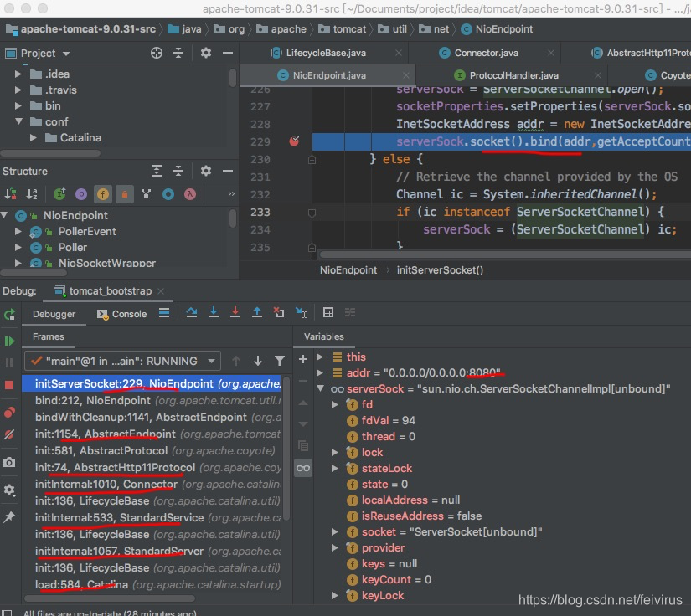Open the Structure panel settings gear

click(x=206, y=171)
